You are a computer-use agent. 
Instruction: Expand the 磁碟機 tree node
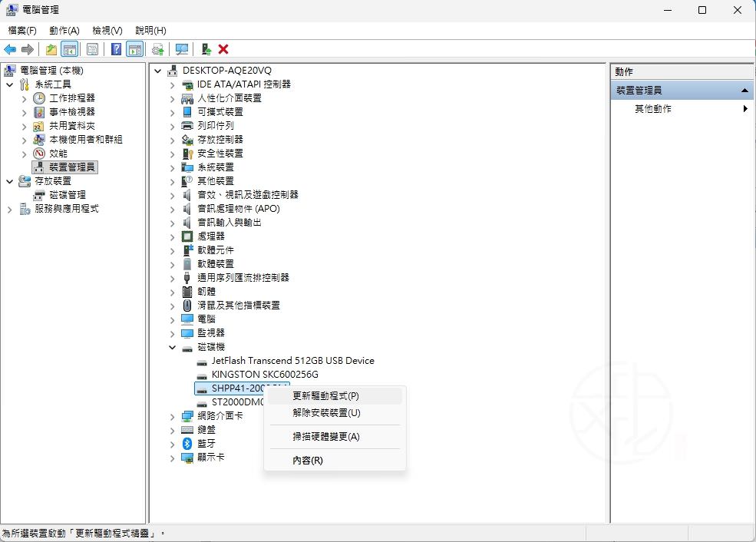tap(172, 346)
